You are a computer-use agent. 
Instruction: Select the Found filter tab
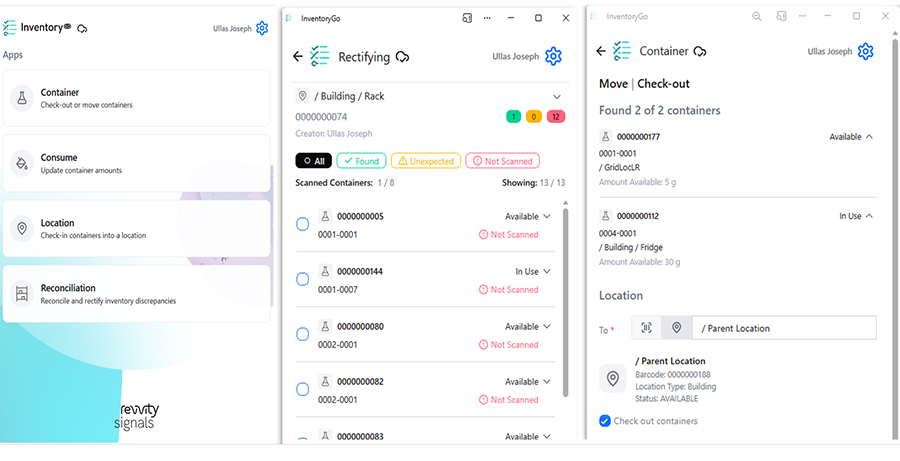(361, 161)
